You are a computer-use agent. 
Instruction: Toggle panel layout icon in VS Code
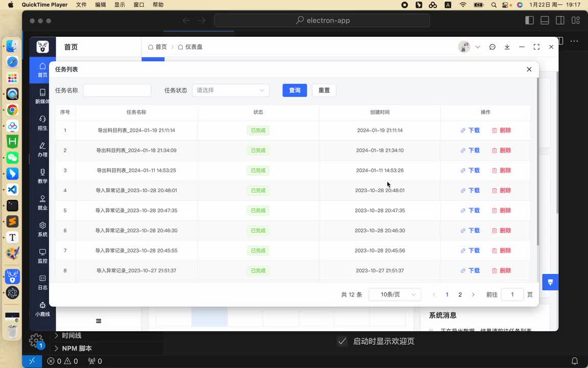tap(545, 20)
